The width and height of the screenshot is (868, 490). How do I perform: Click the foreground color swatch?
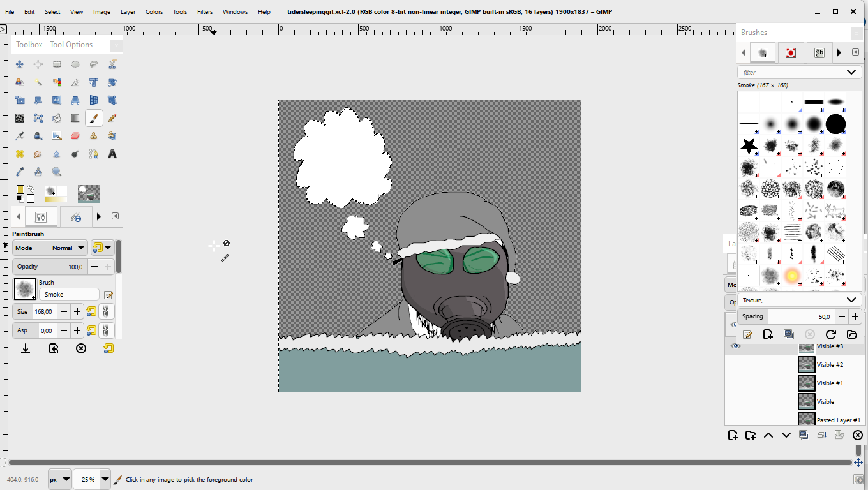(x=20, y=189)
